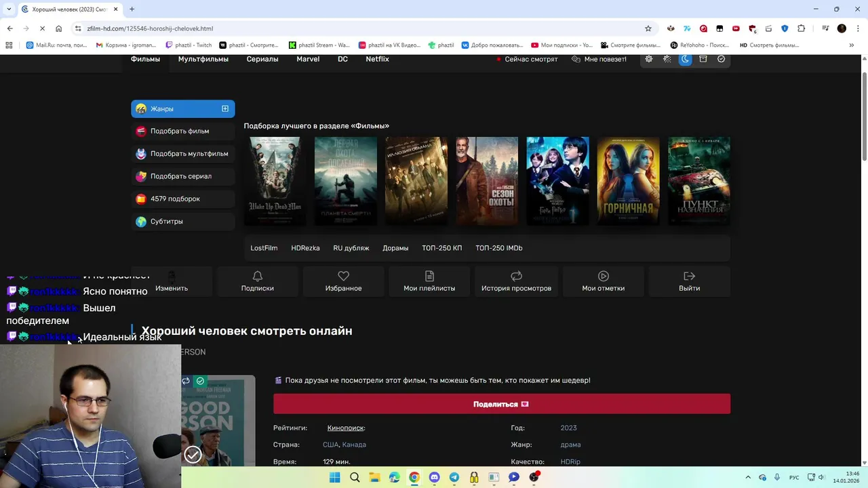This screenshot has height=488, width=868.
Task: Open Мои плейлисты with the document icon
Action: tap(429, 281)
